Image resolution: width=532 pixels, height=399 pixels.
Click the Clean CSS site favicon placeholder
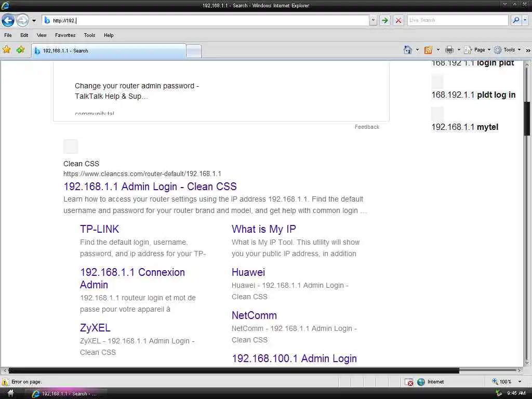[x=71, y=146]
